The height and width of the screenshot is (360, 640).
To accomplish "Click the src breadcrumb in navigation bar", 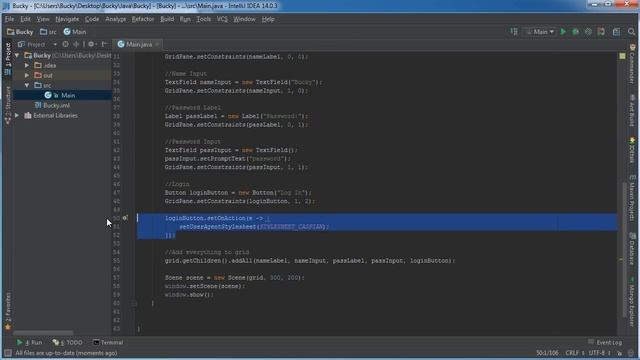I will coord(48,31).
